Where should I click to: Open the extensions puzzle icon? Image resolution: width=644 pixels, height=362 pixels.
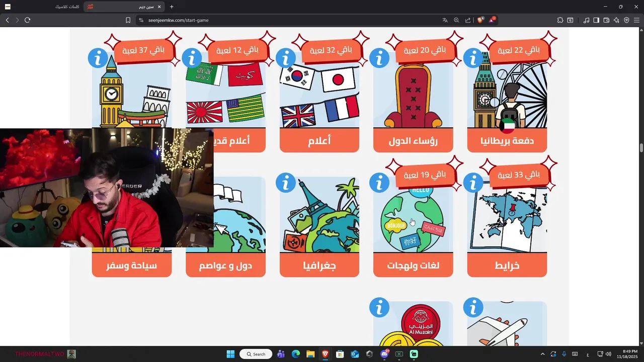click(x=560, y=20)
